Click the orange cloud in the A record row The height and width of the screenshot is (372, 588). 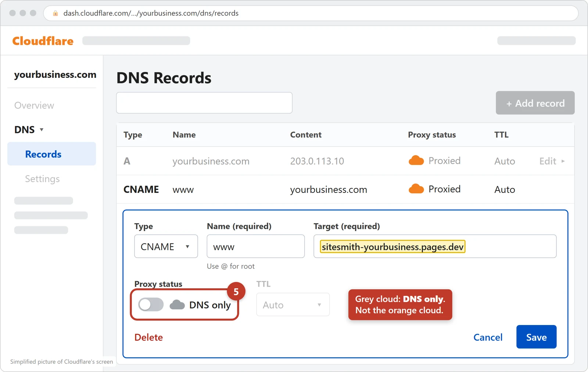(416, 160)
